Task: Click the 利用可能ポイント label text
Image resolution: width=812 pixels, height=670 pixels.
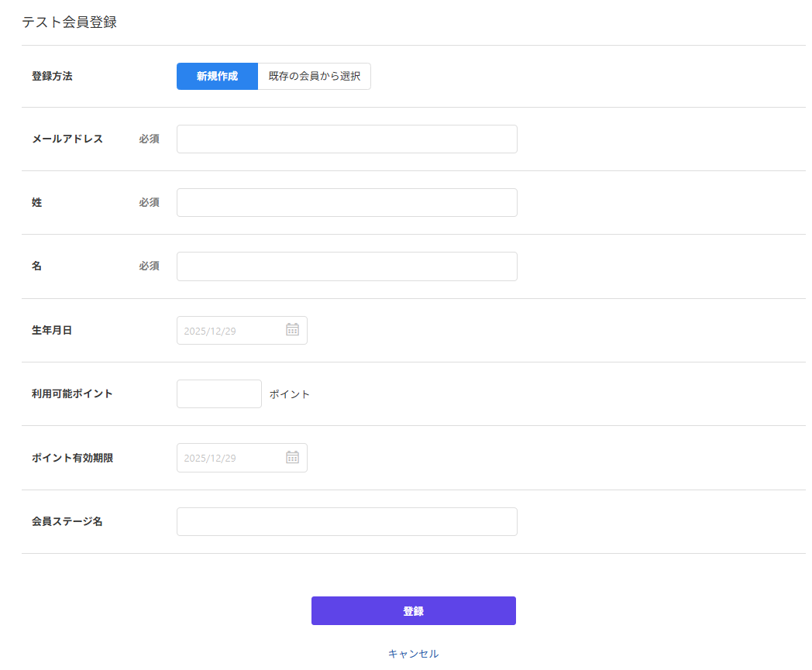Action: click(x=72, y=394)
